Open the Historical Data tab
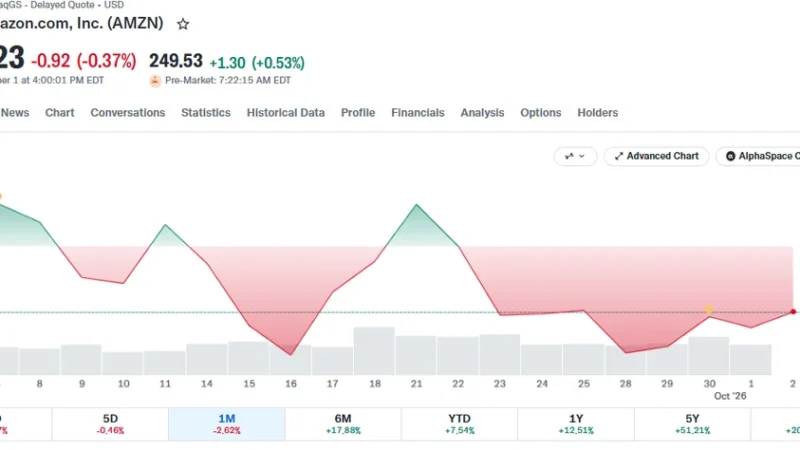The width and height of the screenshot is (800, 450). [x=286, y=113]
